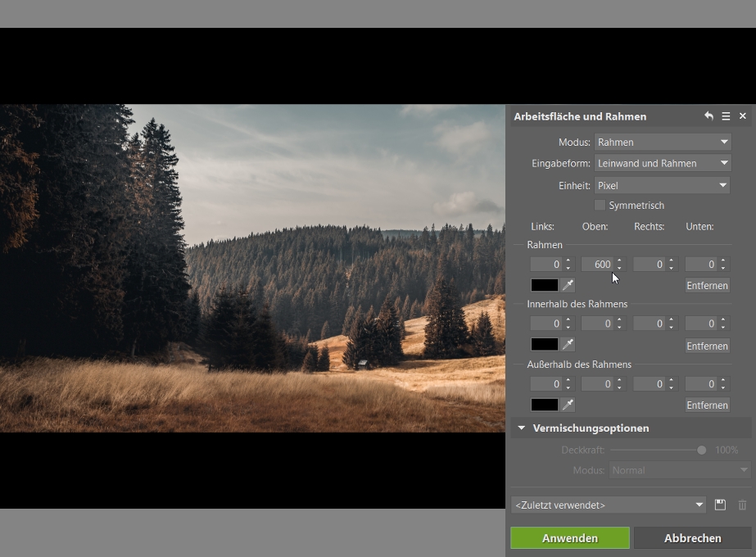Save the preset with the floppy disk icon
The height and width of the screenshot is (557, 756).
(x=720, y=505)
